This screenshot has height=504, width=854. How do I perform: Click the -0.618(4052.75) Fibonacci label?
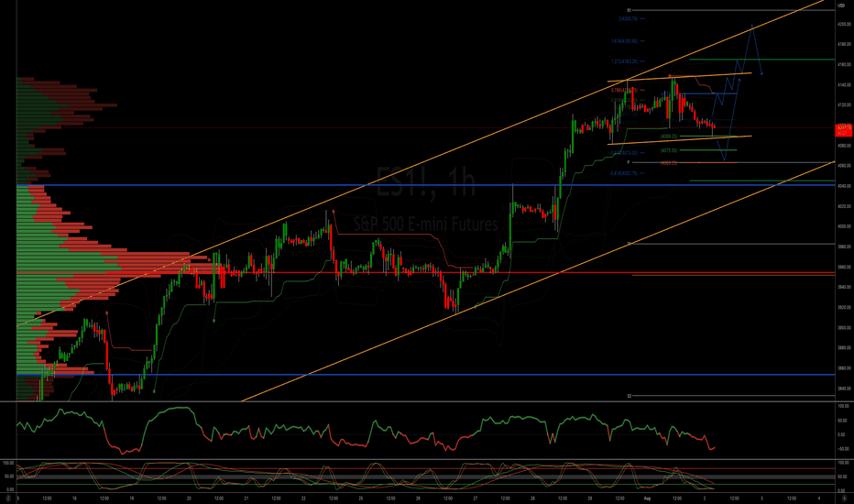pos(624,173)
